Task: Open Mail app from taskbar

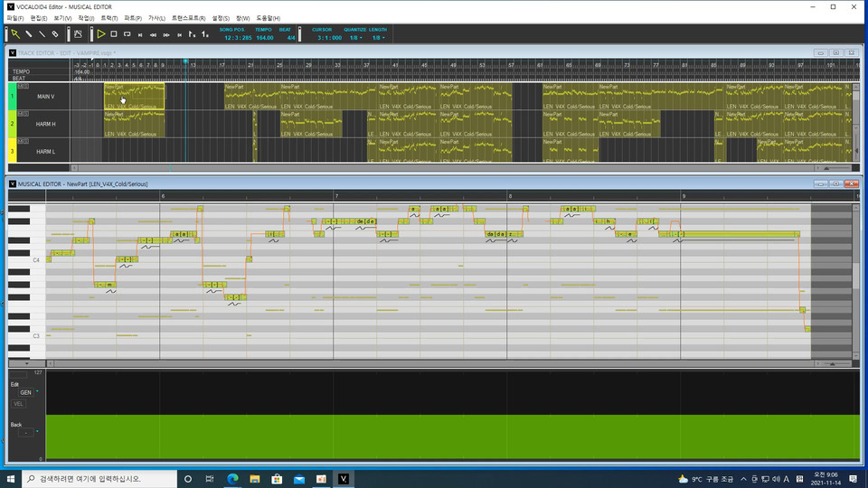Action: coord(299,479)
